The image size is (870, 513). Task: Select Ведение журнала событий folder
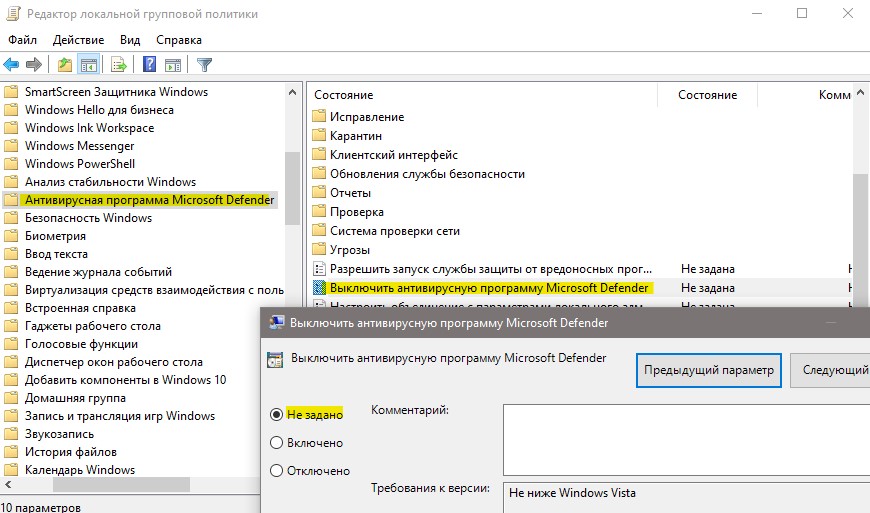(x=98, y=272)
